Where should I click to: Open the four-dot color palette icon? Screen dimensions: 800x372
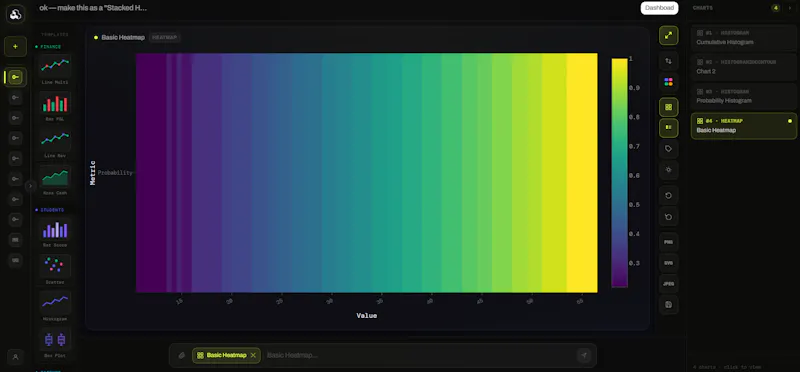tap(668, 82)
